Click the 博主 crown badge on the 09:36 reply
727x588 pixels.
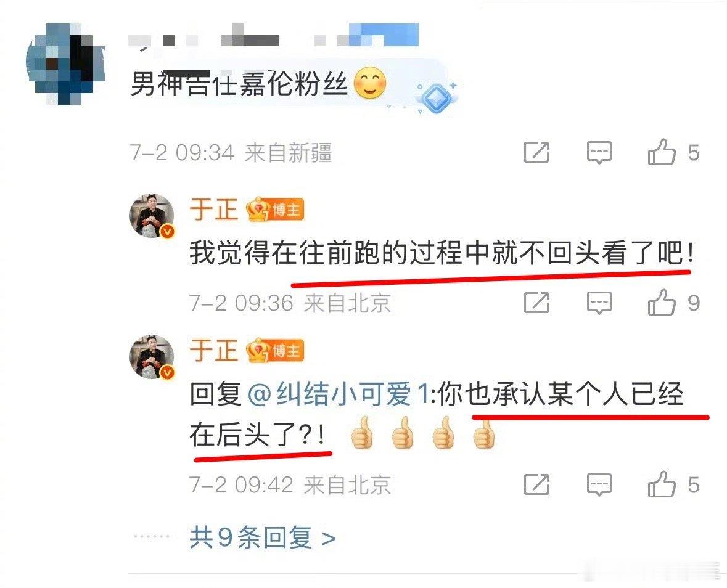point(274,210)
